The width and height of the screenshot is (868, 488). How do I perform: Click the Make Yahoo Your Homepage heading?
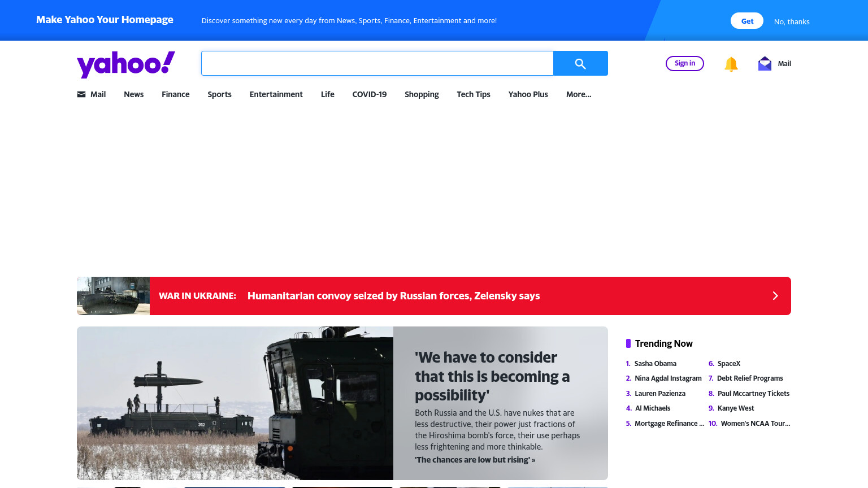pos(105,20)
